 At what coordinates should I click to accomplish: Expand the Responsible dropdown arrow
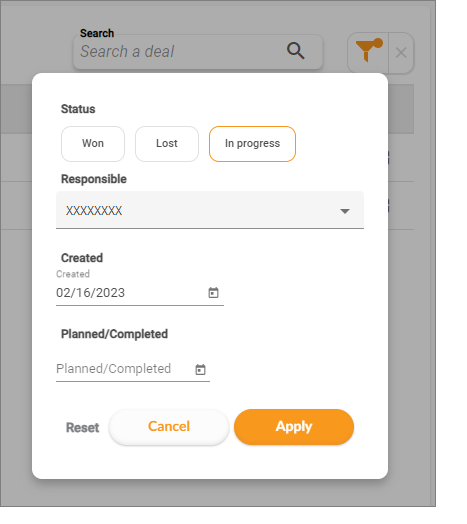(x=345, y=211)
